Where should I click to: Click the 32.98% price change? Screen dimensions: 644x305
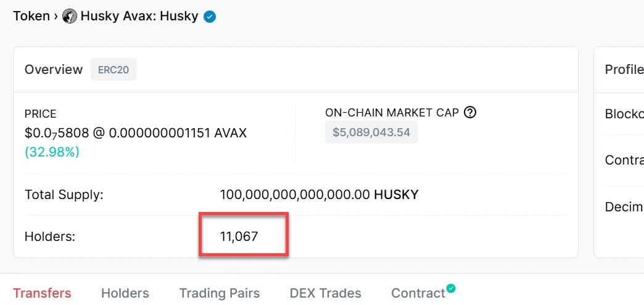tap(52, 152)
